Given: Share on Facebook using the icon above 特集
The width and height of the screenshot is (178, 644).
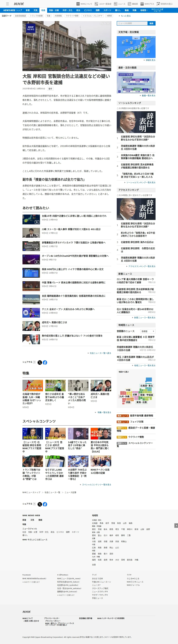Looking at the screenshot, I should click(x=45, y=363).
